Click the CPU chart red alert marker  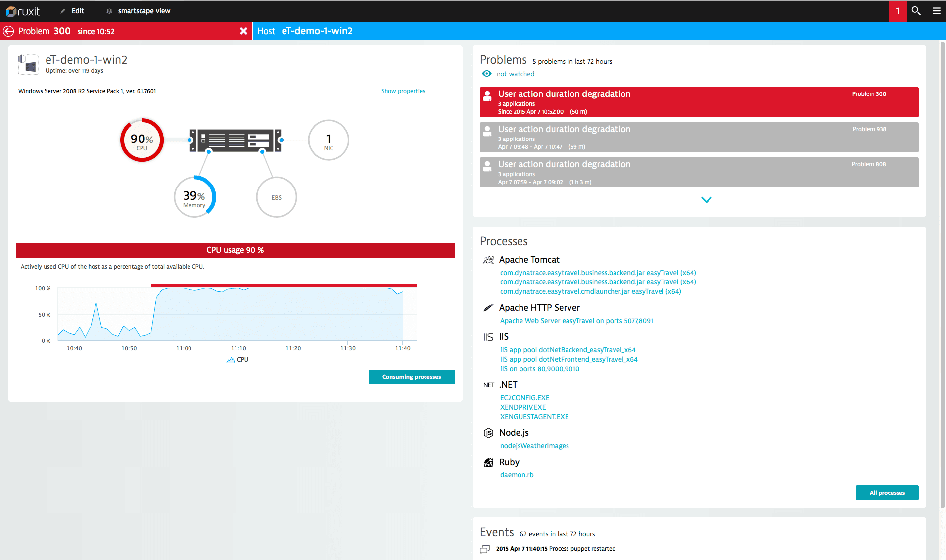[284, 285]
